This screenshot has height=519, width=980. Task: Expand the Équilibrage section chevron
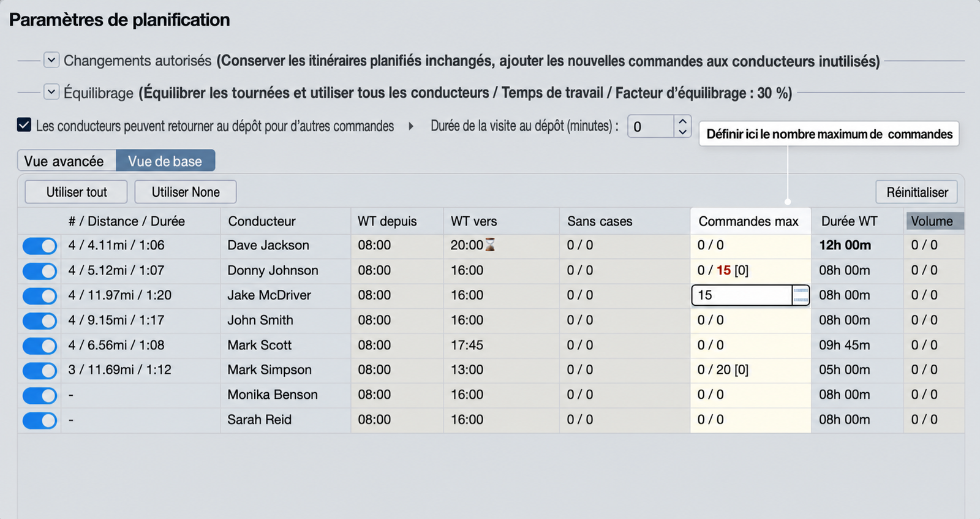click(51, 92)
